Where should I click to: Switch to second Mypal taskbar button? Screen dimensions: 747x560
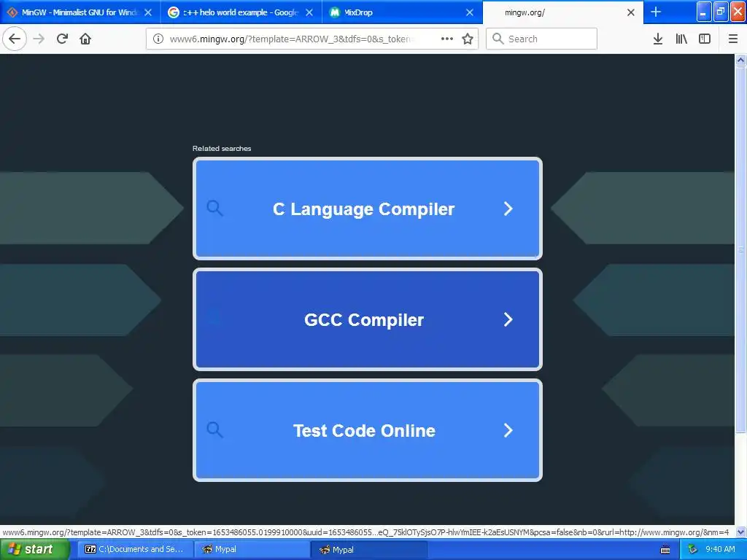(x=368, y=550)
